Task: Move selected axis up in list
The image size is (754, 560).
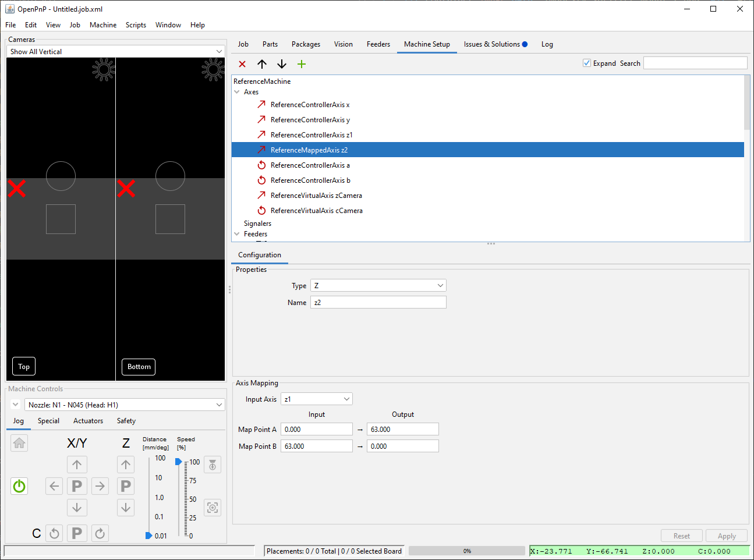Action: 262,64
